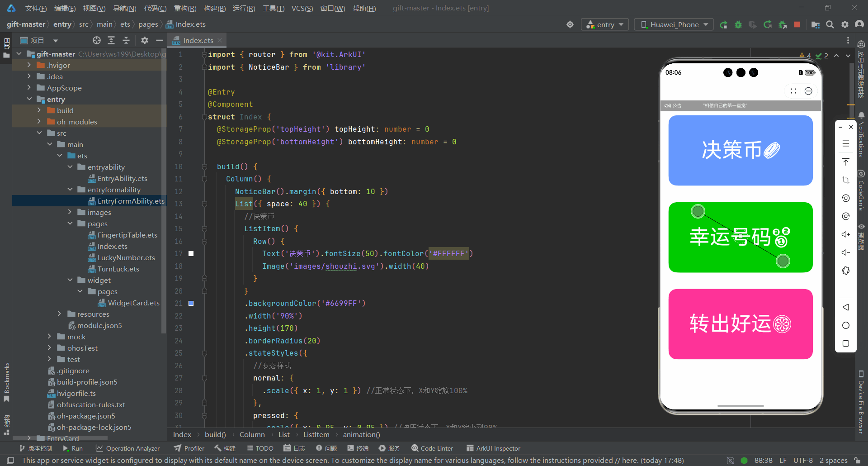The width and height of the screenshot is (868, 466).
Task: Click the emulator stay on top arrow icon
Action: (846, 162)
